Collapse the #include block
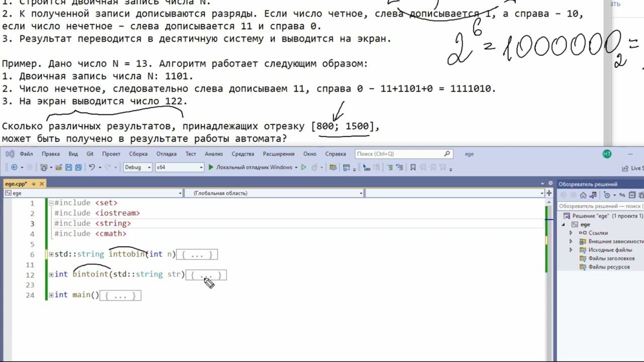This screenshot has height=362, width=644. coord(51,203)
